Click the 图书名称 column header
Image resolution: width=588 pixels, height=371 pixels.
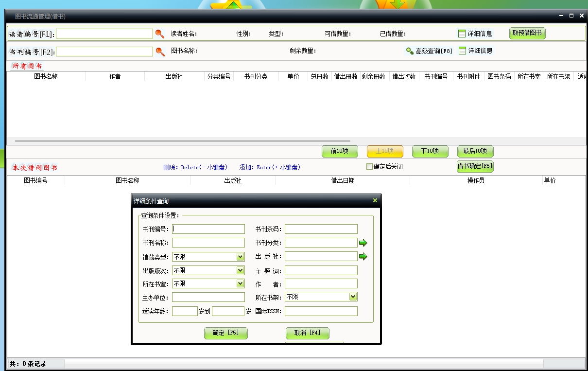pos(46,76)
